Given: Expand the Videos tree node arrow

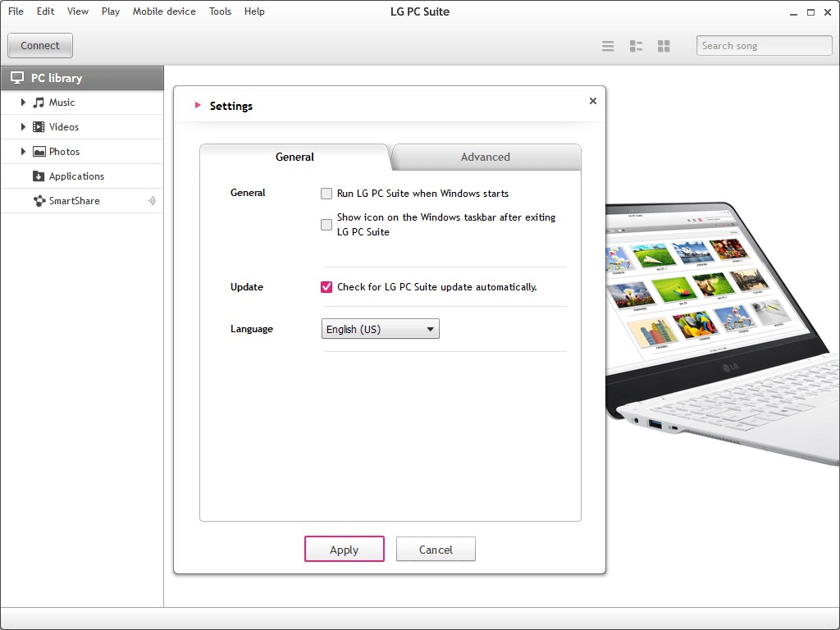Looking at the screenshot, I should tap(24, 127).
